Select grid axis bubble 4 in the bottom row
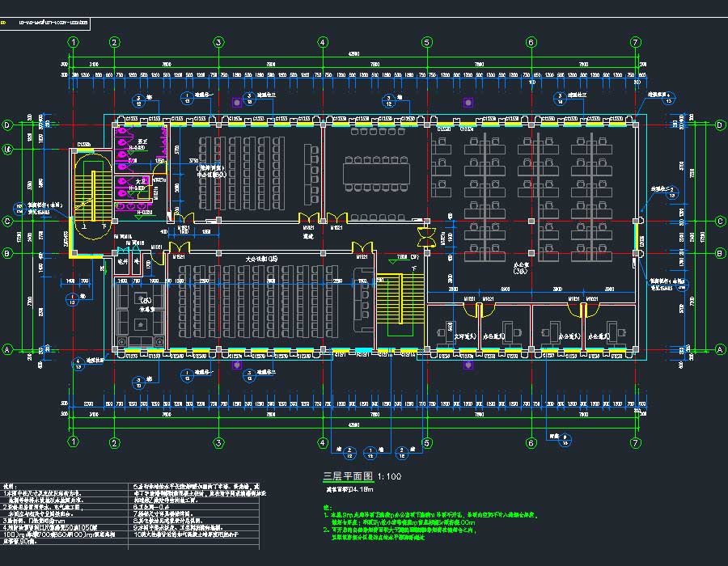Viewport: 728px width, 566px height. 323,442
